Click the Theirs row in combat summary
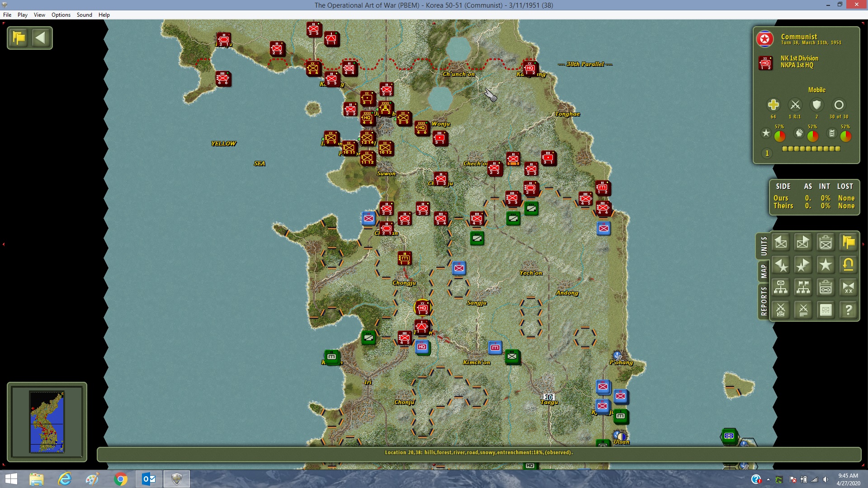The width and height of the screenshot is (868, 488). [x=814, y=206]
